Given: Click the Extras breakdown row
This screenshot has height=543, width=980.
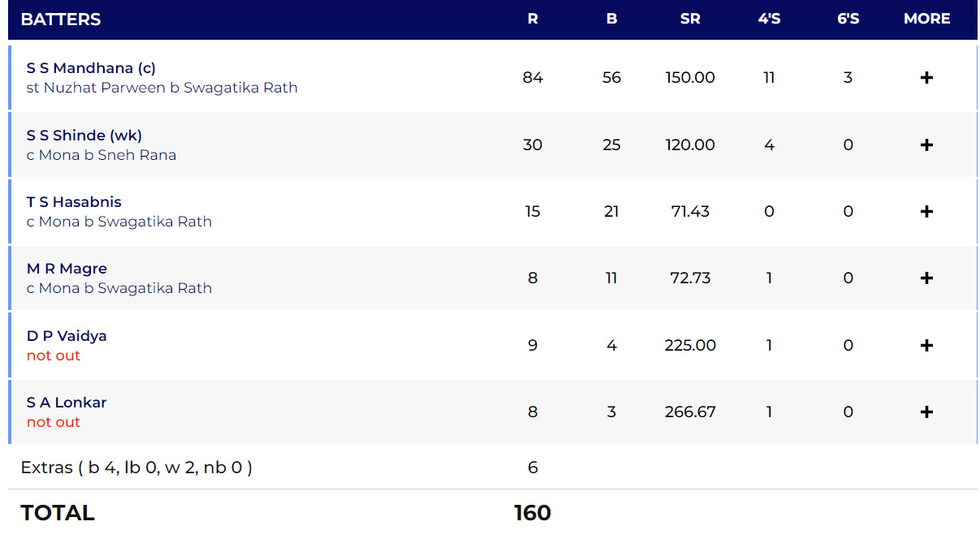Looking at the screenshot, I should [x=136, y=468].
